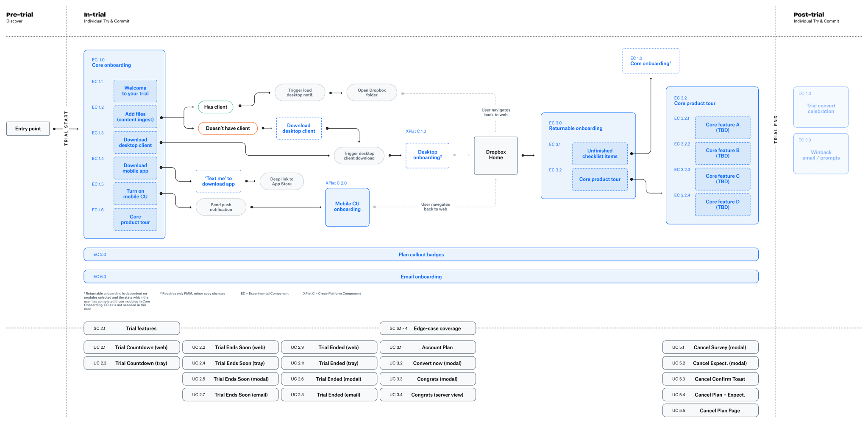The height and width of the screenshot is (423, 868).
Task: Select the dashed 'Core onboarding' box at top right
Action: pyautogui.click(x=651, y=61)
